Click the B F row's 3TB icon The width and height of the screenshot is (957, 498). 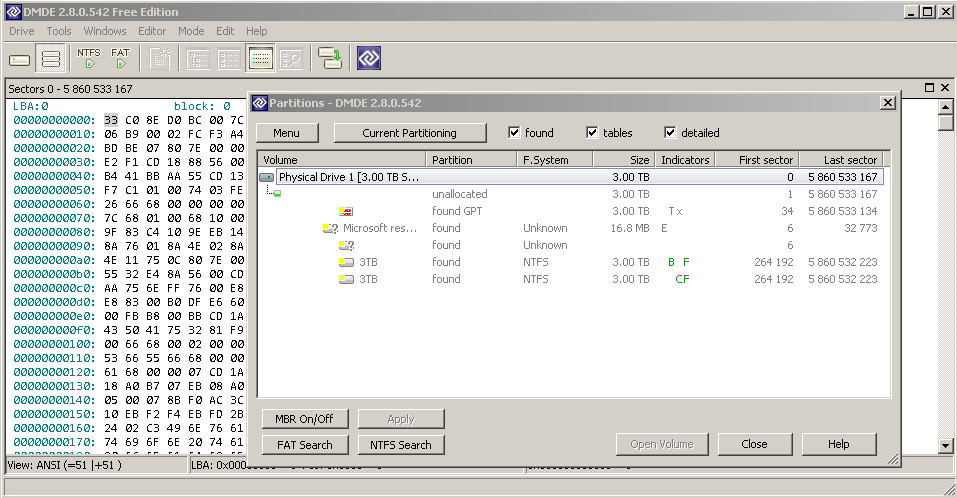(346, 262)
